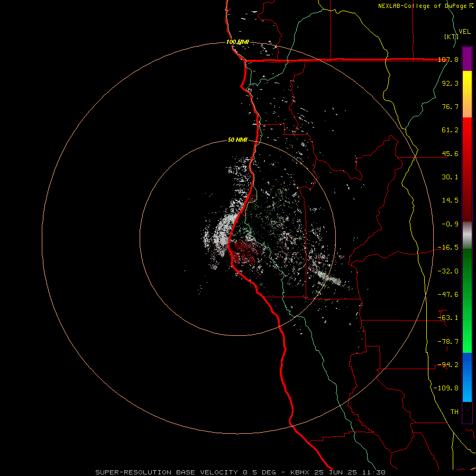Viewport: 476px width, 476px height.
Task: Click the 100 NMI range ring label
Action: click(237, 42)
